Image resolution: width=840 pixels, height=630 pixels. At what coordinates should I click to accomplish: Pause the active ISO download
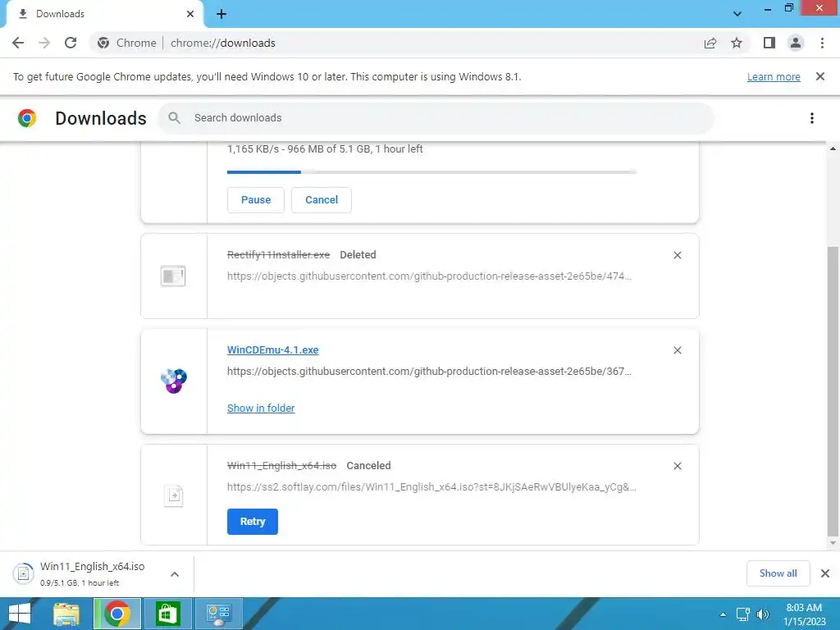[x=256, y=200]
